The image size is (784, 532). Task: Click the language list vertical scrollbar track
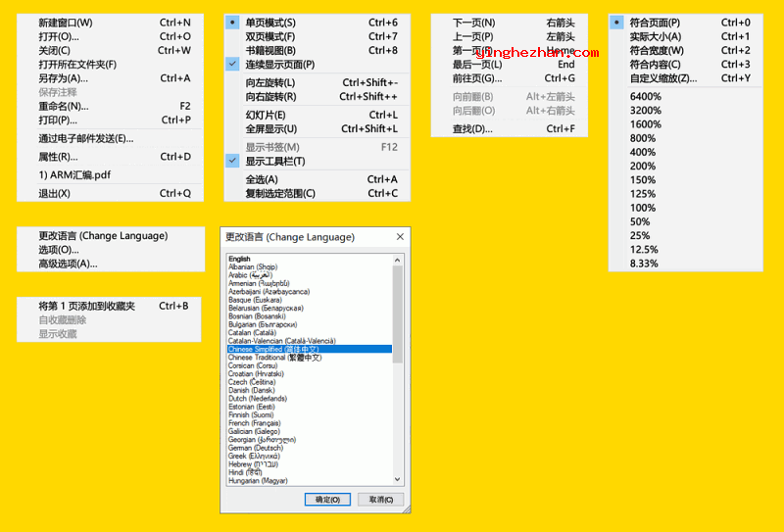tap(398, 421)
